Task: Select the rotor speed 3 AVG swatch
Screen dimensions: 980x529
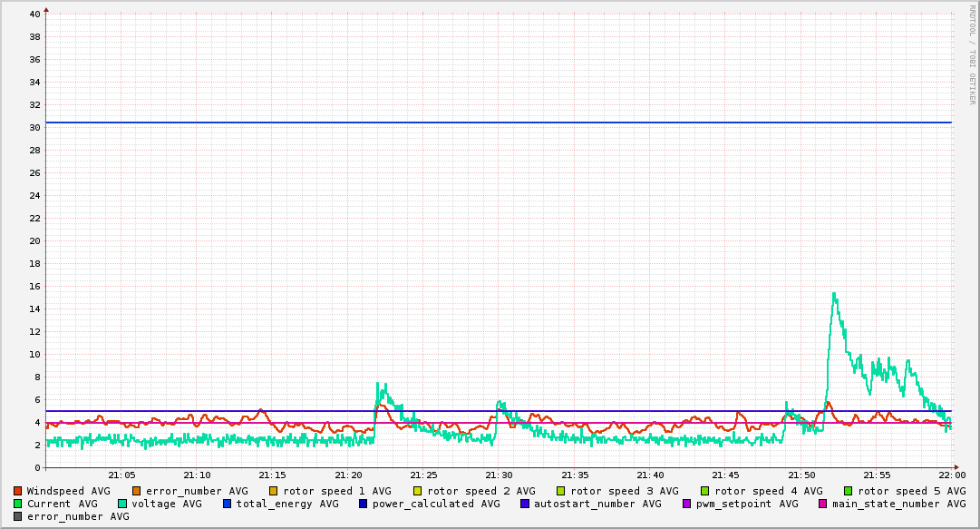Action: [561, 491]
